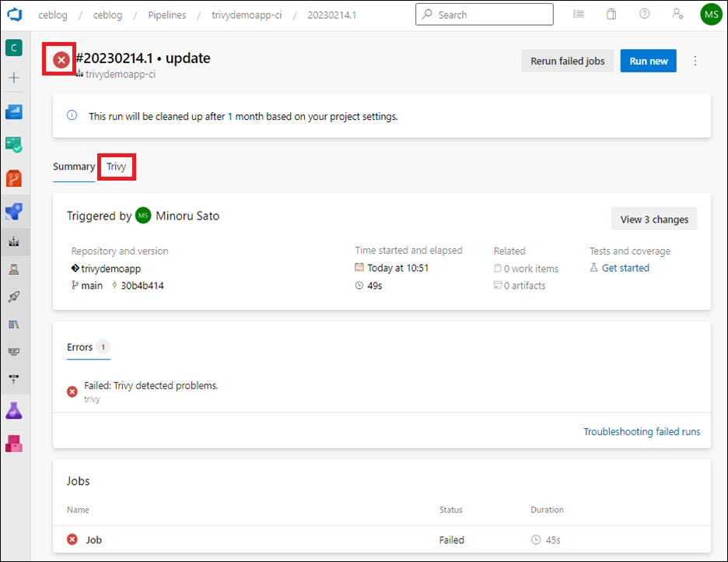The height and width of the screenshot is (562, 728).
Task: Click the second ceblog project breadcrumb
Action: click(x=107, y=15)
